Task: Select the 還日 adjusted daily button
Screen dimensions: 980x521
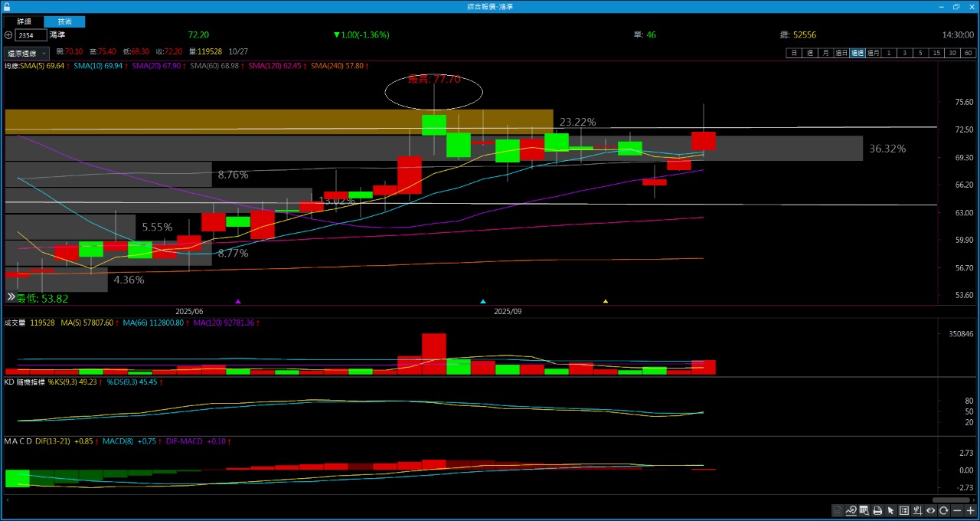Action: click(841, 53)
